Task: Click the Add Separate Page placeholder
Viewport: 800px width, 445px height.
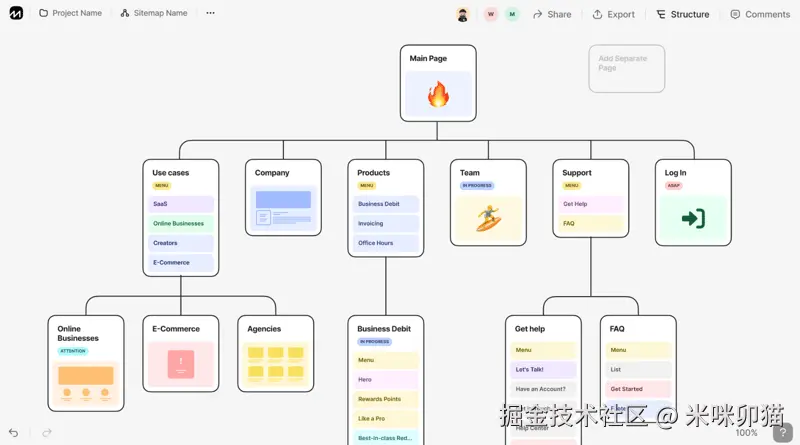Action: click(627, 68)
